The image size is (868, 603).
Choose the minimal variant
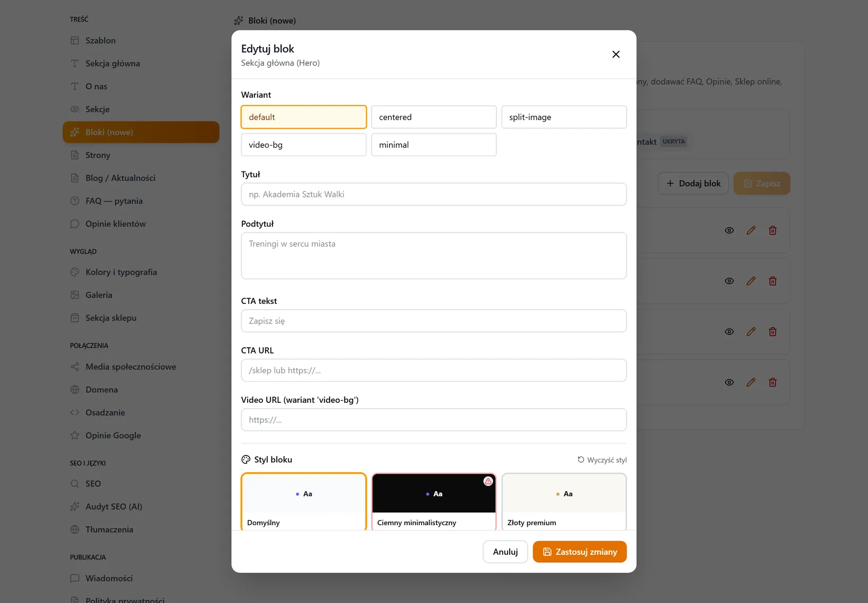tap(434, 145)
